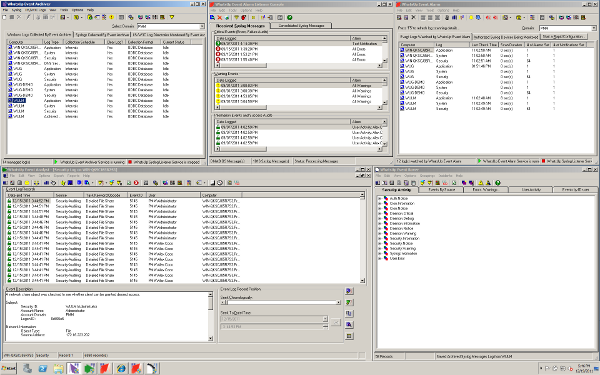Open the Consolidated Syslog Messages tab
This screenshot has height=375, width=600.
[301, 26]
